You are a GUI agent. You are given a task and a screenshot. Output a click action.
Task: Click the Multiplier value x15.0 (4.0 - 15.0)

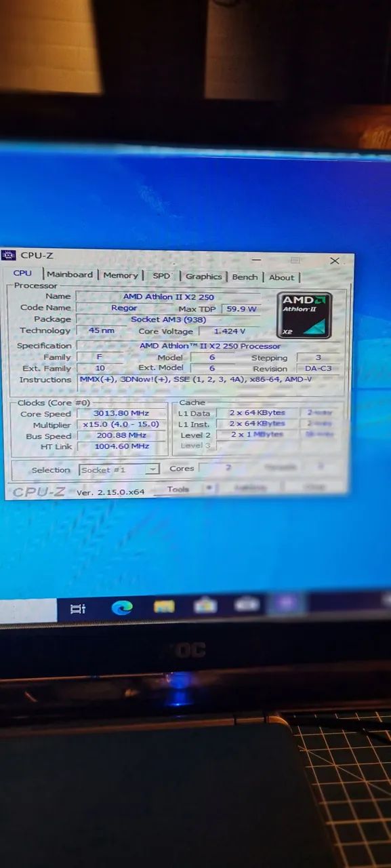(121, 425)
